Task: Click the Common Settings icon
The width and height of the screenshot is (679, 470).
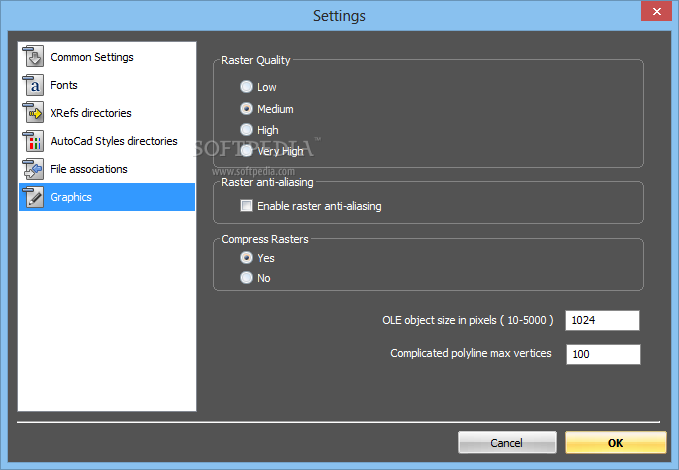Action: (x=33, y=57)
